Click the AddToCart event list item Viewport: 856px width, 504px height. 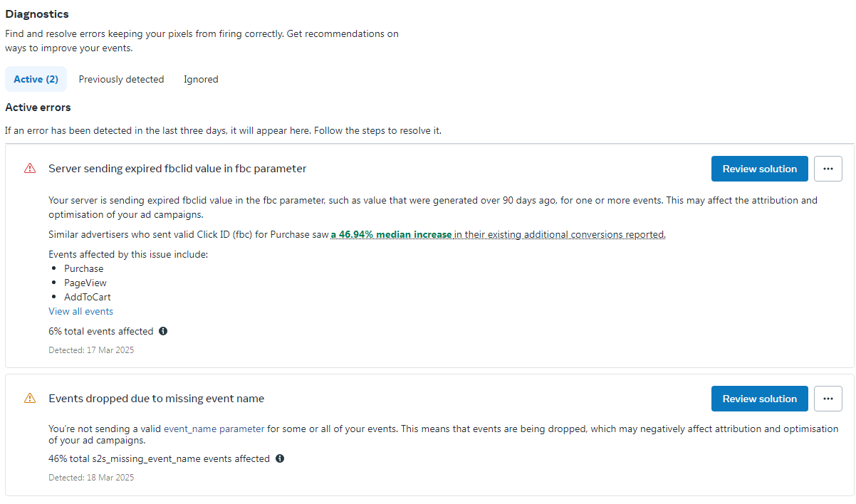click(87, 297)
